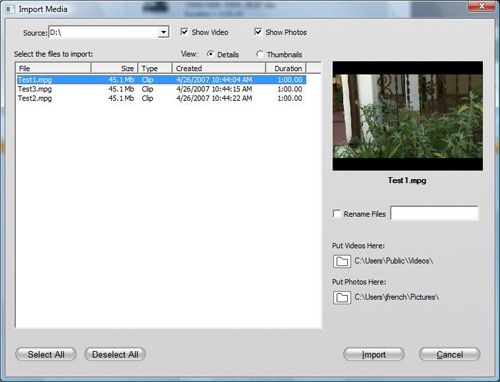
Task: Sort by the Created column header
Action: pyautogui.click(x=219, y=68)
